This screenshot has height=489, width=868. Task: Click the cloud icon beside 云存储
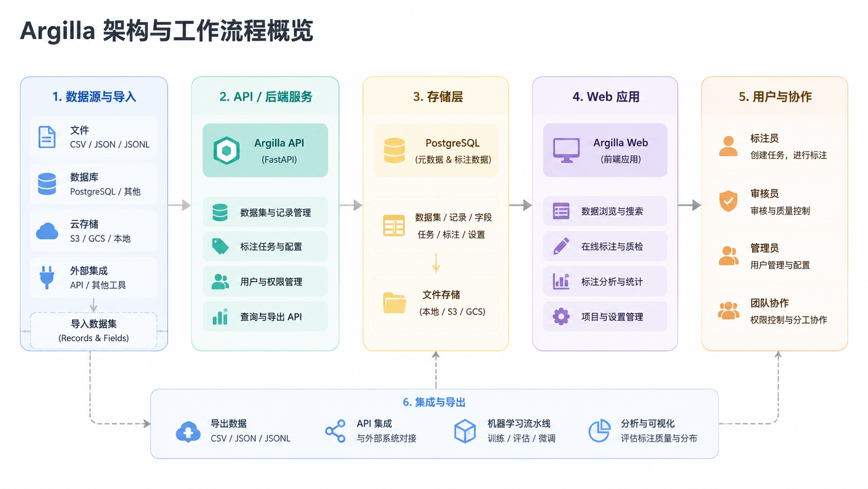(47, 231)
